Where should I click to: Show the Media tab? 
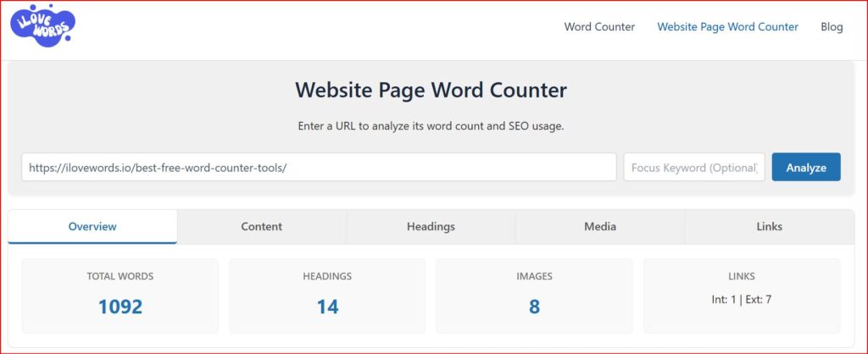pos(600,227)
